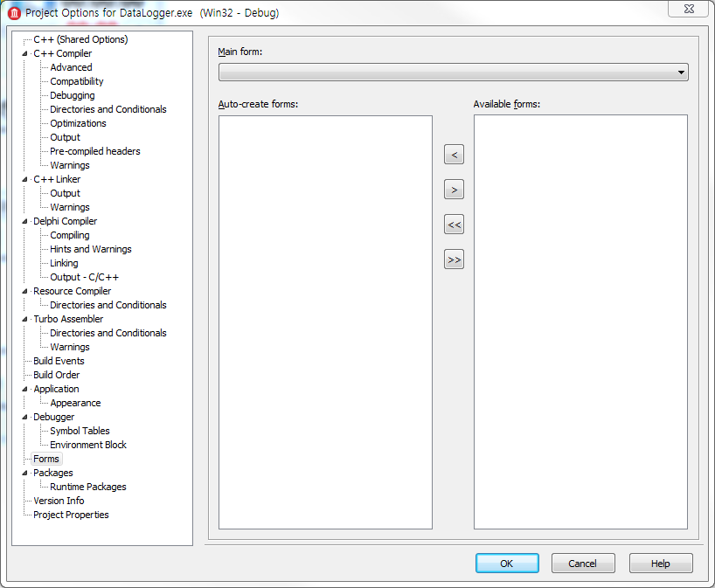The height and width of the screenshot is (588, 715).
Task: Click the move-all-right double arrow button
Action: (454, 259)
